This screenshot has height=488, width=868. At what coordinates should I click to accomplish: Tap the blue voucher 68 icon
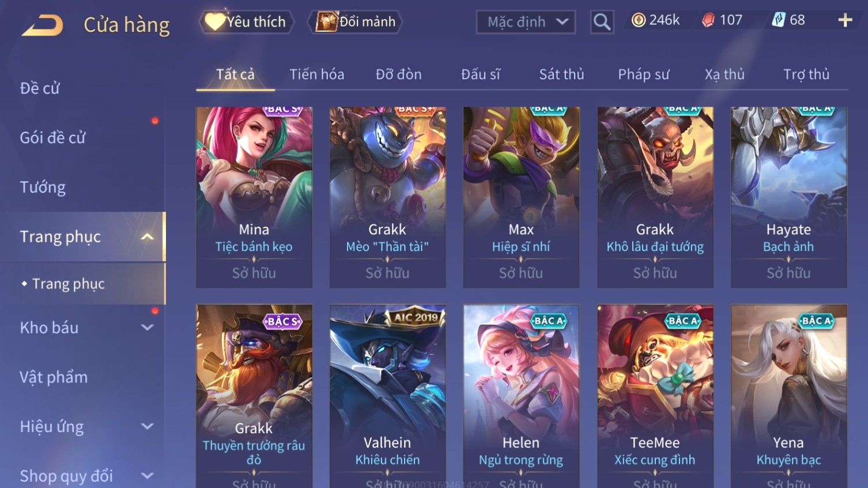pyautogui.click(x=778, y=20)
